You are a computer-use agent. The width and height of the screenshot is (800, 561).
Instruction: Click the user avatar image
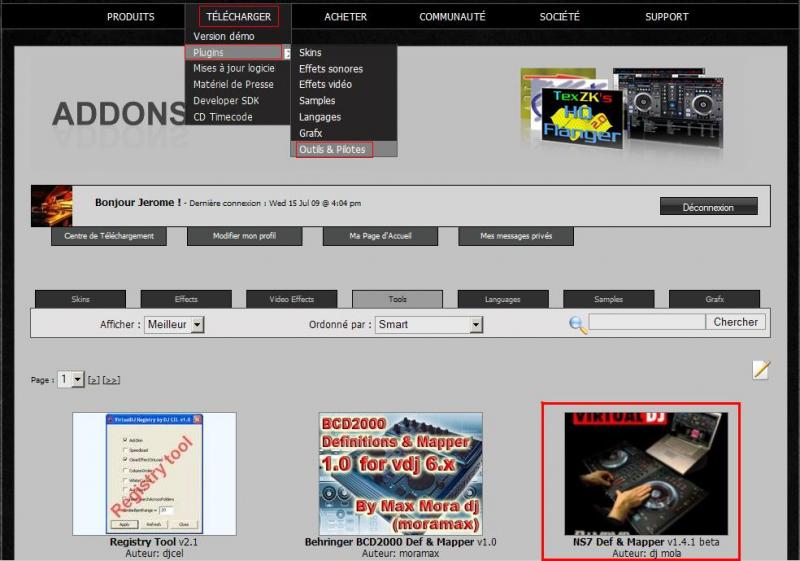52,206
